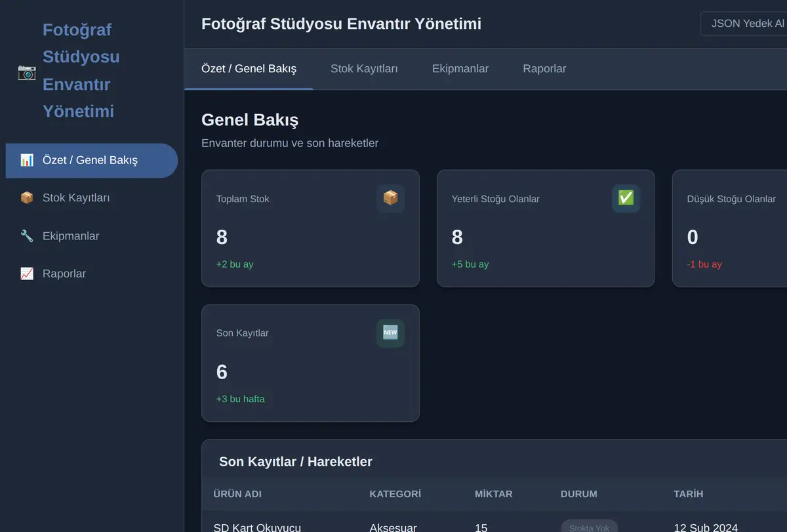This screenshot has width=787, height=532.
Task: Click the sidebar app title Fotoğraf Stüdyosu Envantır Yönetimi
Action: pyautogui.click(x=81, y=70)
